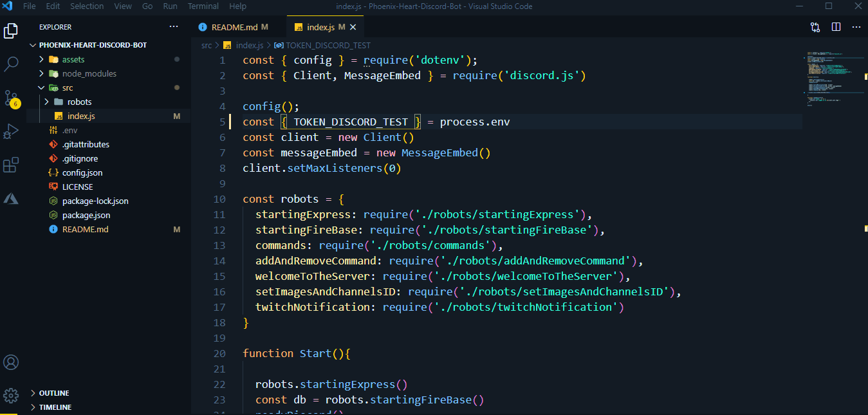Click the Start function name
Image resolution: width=868 pixels, height=415 pixels.
pyautogui.click(x=315, y=353)
